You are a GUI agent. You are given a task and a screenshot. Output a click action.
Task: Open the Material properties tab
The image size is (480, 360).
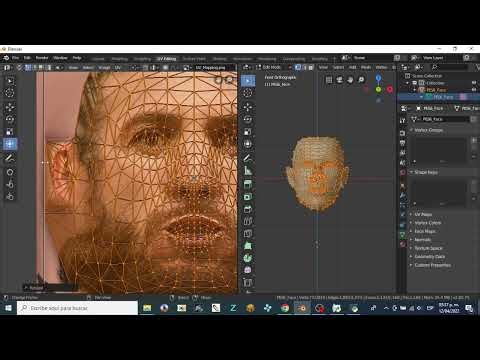pyautogui.click(x=403, y=244)
